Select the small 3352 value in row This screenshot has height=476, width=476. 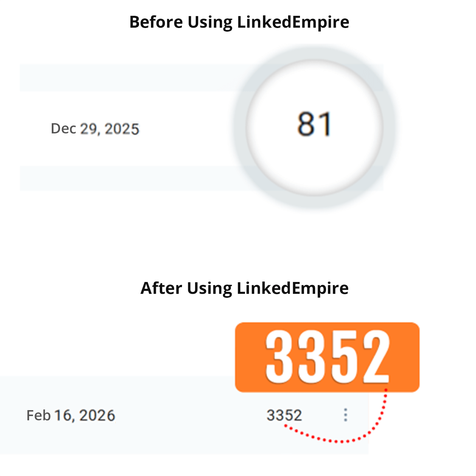284,415
